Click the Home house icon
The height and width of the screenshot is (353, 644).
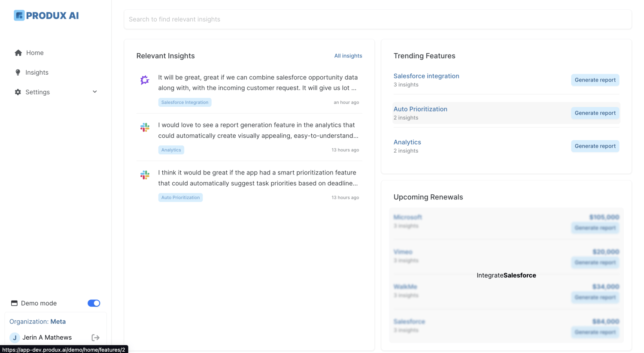(x=18, y=53)
